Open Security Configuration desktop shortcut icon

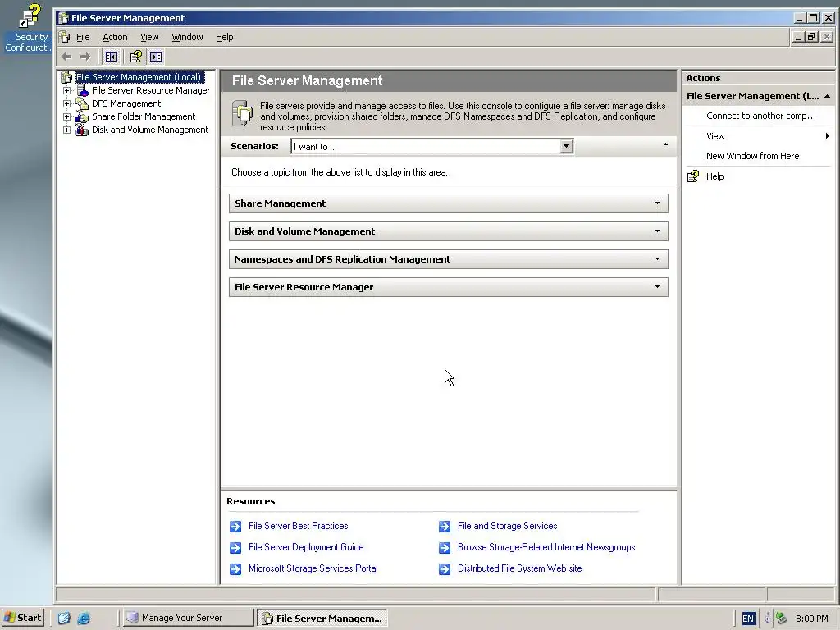(30, 16)
